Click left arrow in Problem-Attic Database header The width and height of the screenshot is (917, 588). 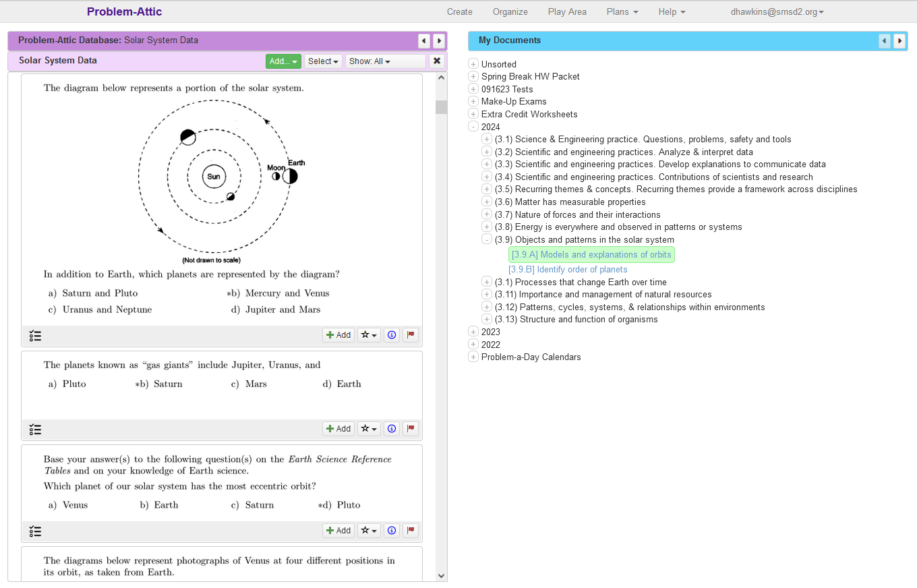tap(424, 41)
